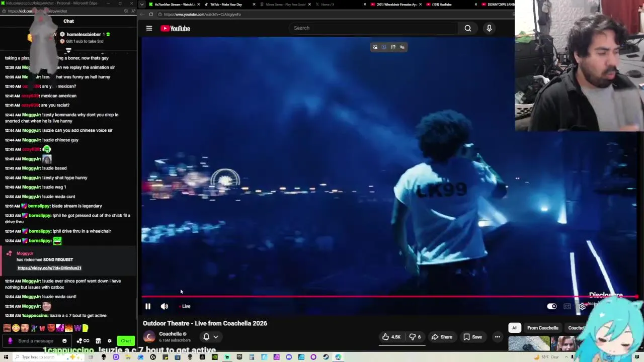
Task: Open video player settings gear
Action: tap(582, 306)
